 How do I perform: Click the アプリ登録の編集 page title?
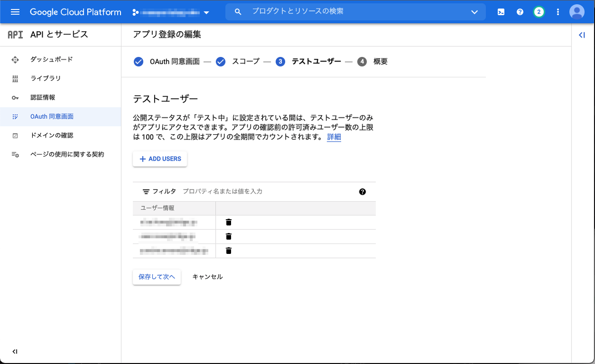pos(167,34)
